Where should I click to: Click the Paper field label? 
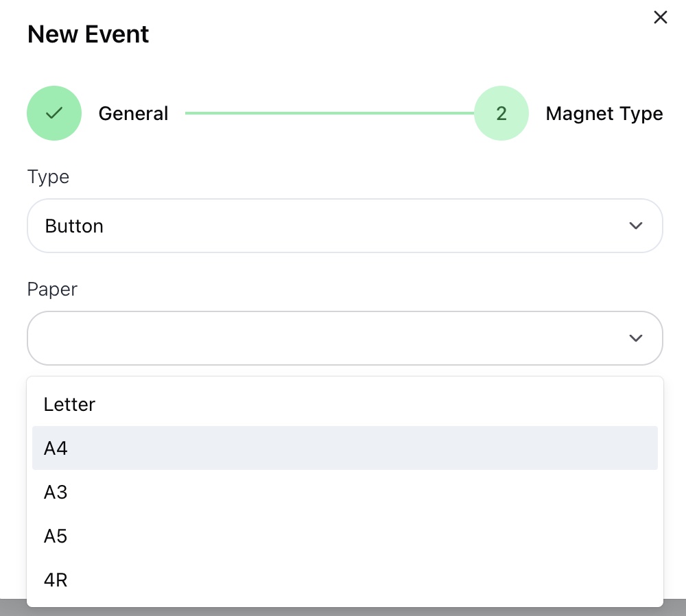52,289
